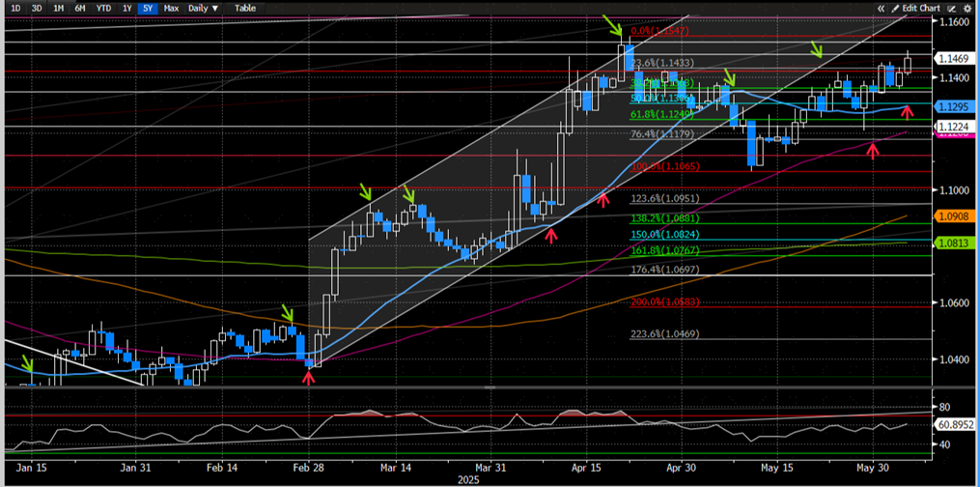Click the Edit Chart pencil button
The image size is (980, 487).
tap(915, 8)
